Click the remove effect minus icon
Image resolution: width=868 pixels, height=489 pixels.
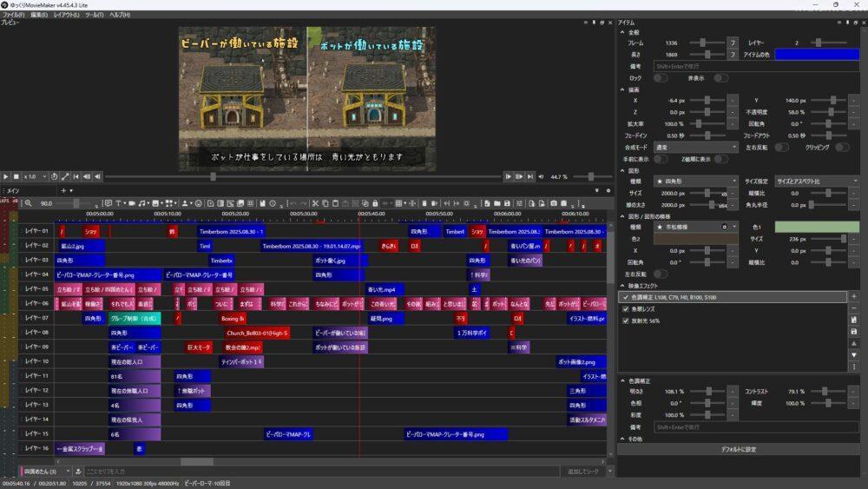pos(854,308)
